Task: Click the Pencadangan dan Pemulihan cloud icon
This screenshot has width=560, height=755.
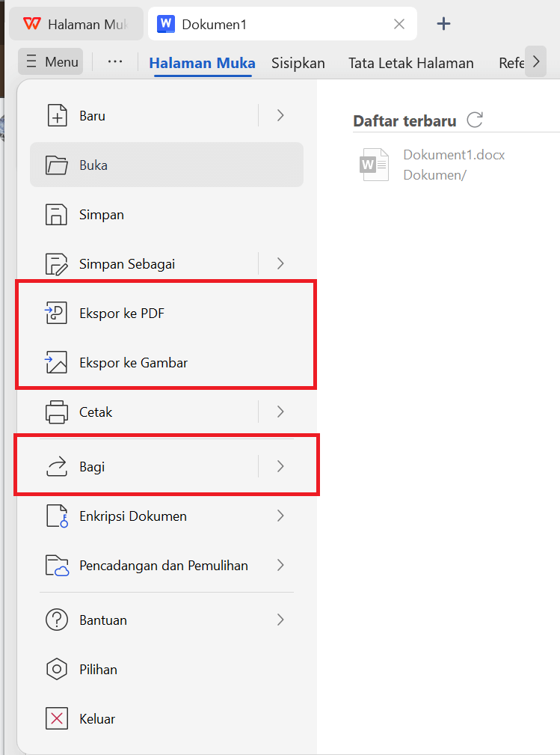Action: [x=57, y=565]
